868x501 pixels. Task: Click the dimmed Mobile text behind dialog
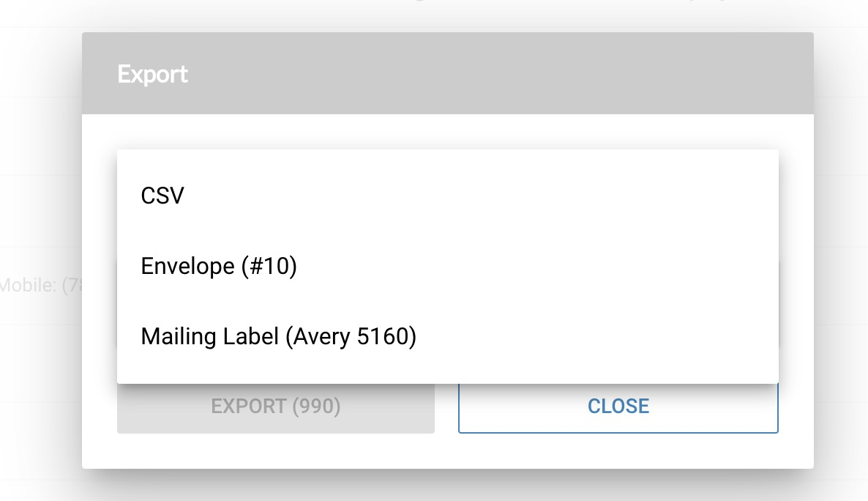click(x=41, y=286)
